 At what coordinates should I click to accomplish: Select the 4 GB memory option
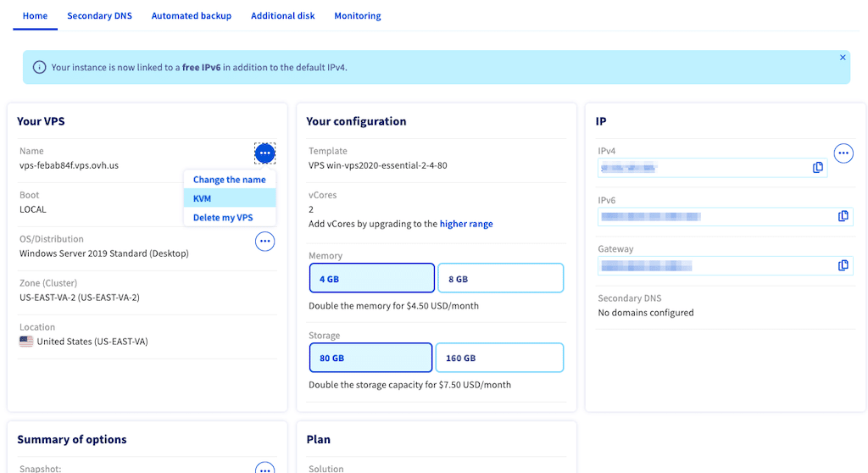372,278
